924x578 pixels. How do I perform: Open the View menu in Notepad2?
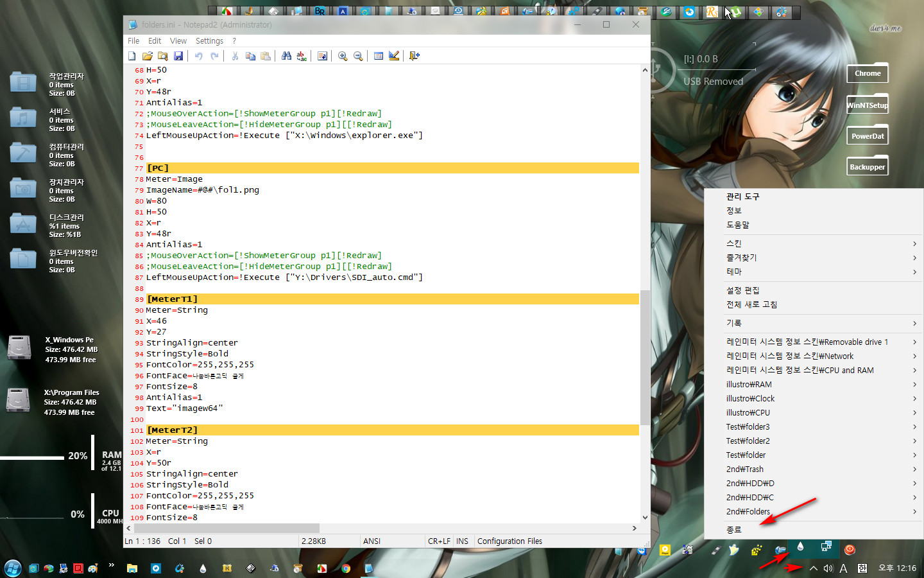(178, 40)
